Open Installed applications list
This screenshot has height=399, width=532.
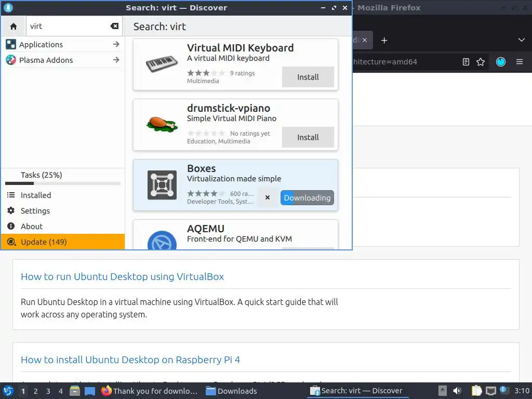[63, 195]
